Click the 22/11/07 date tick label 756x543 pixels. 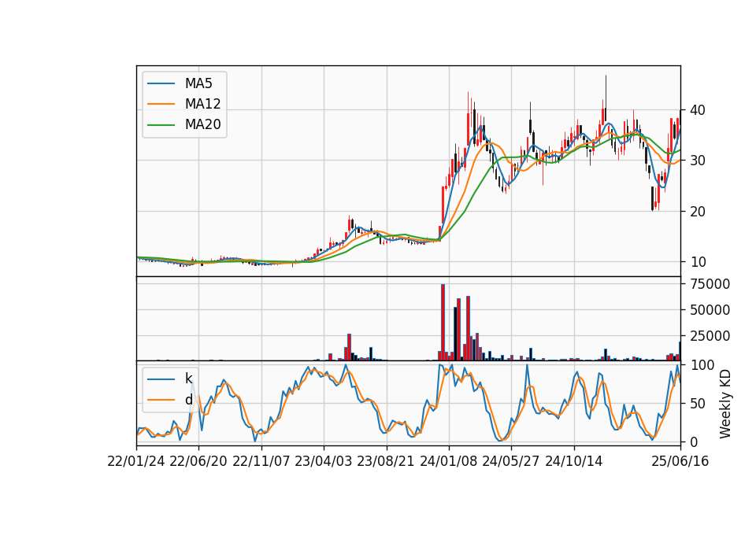click(x=261, y=461)
